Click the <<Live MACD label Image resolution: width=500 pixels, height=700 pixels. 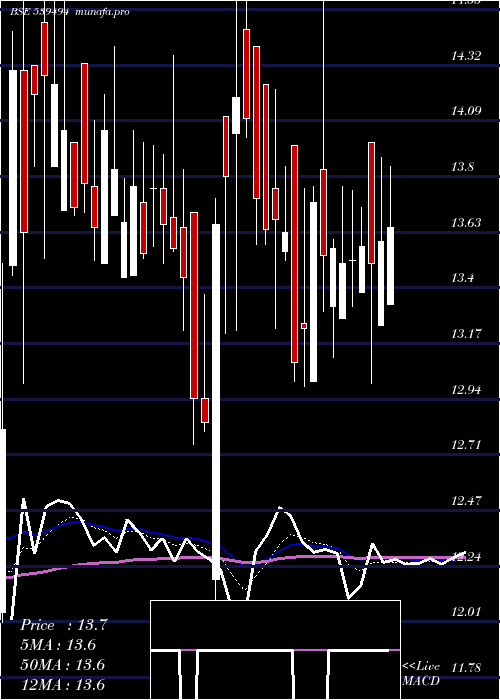(x=421, y=674)
